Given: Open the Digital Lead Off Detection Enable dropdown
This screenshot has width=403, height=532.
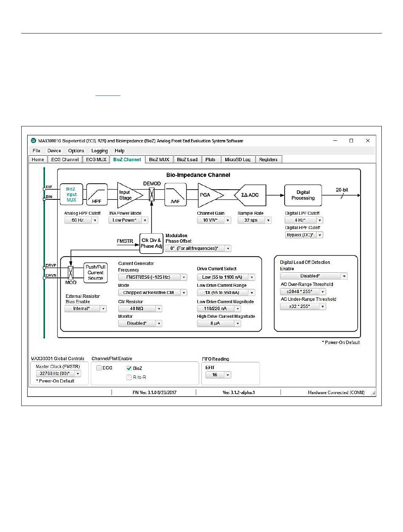Looking at the screenshot, I should [x=314, y=276].
